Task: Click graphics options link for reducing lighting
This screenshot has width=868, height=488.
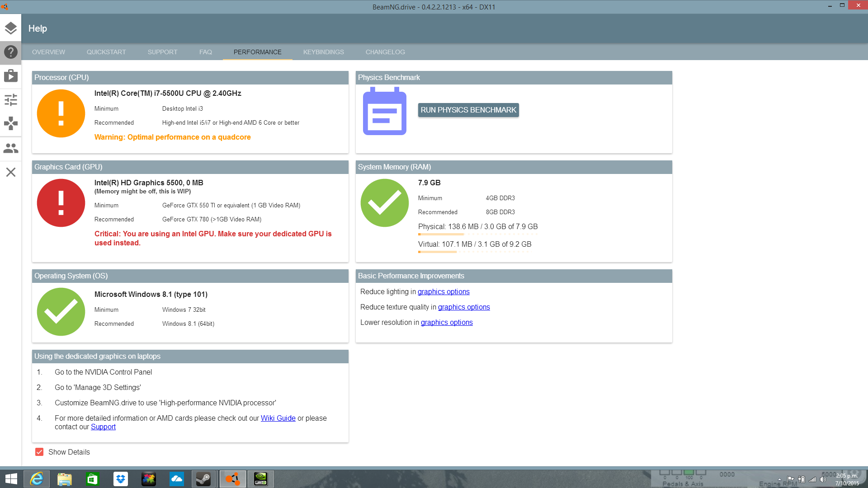Action: point(443,291)
